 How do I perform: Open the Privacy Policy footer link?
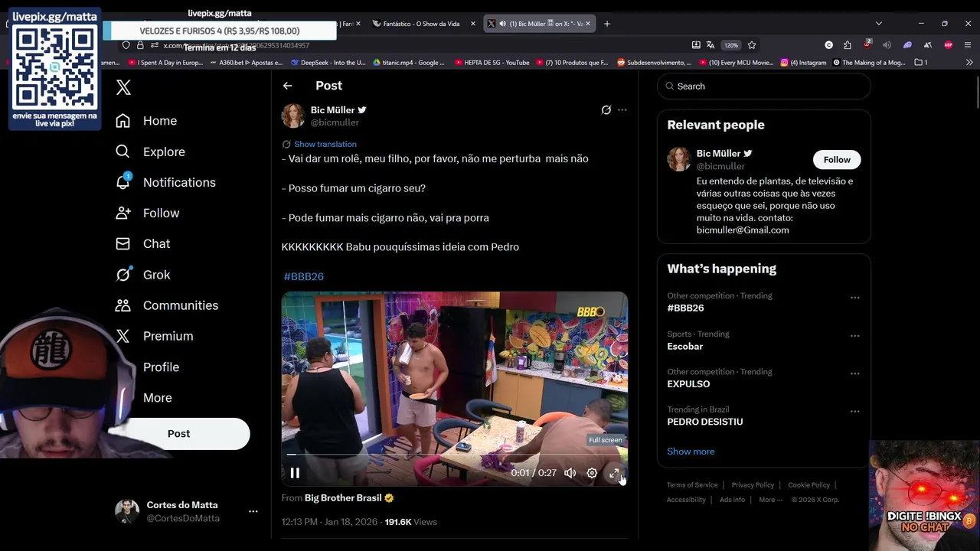pyautogui.click(x=753, y=485)
